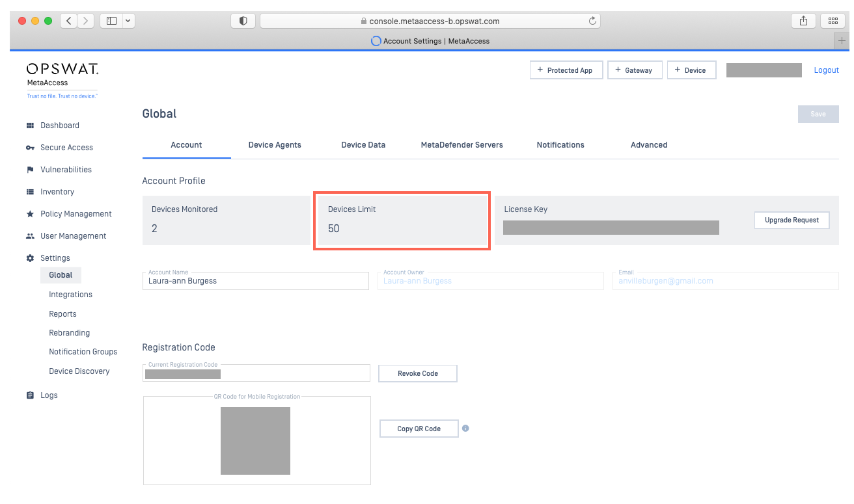Click the privacy shield icon in Safari

point(243,21)
